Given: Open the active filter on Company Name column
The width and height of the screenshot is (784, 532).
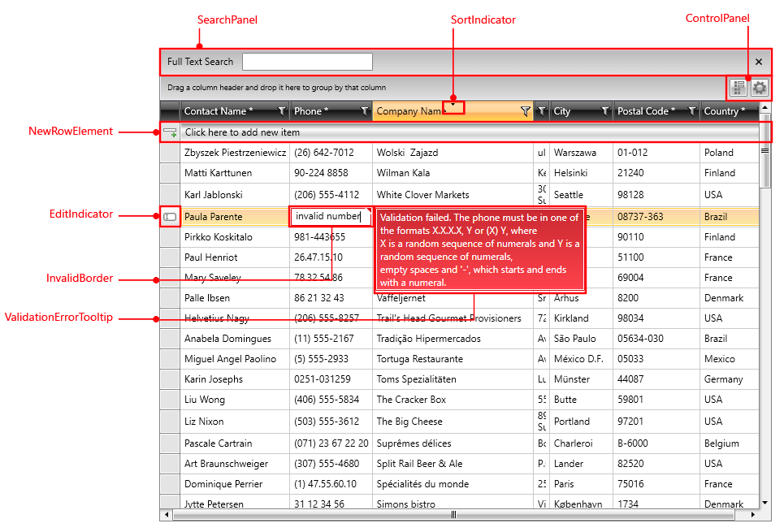Looking at the screenshot, I should pos(526,110).
